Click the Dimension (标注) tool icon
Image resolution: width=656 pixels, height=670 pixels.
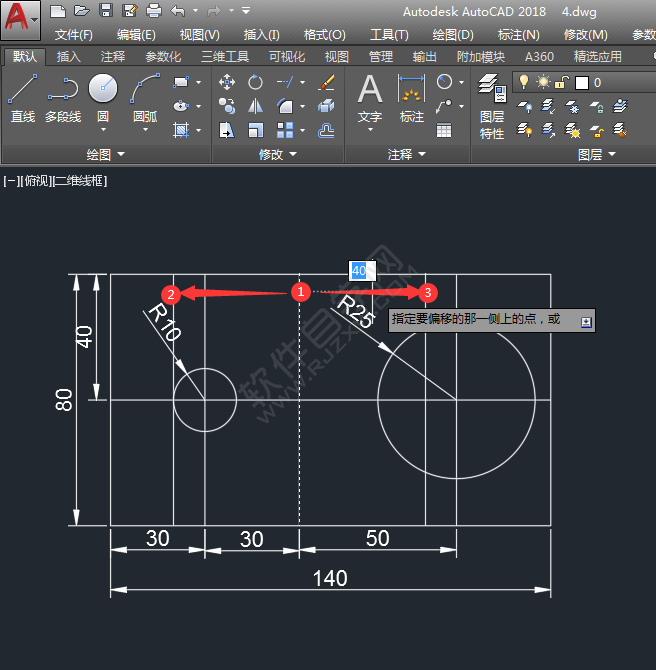[411, 98]
